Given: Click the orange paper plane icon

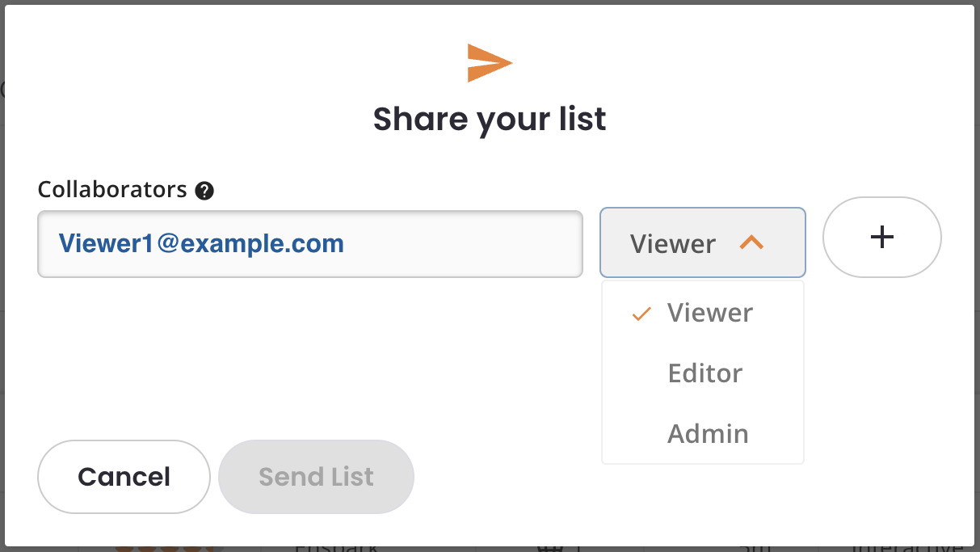Looking at the screenshot, I should (490, 63).
